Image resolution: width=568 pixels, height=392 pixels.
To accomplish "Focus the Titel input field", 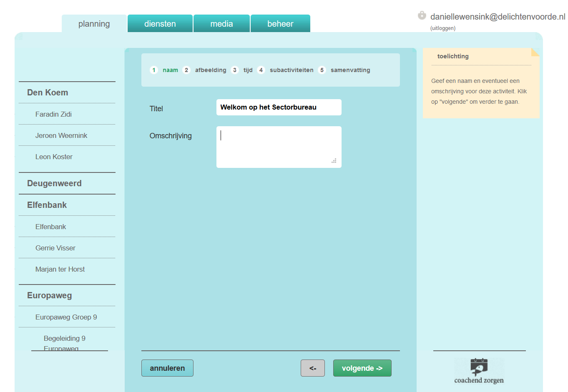I will coord(279,107).
